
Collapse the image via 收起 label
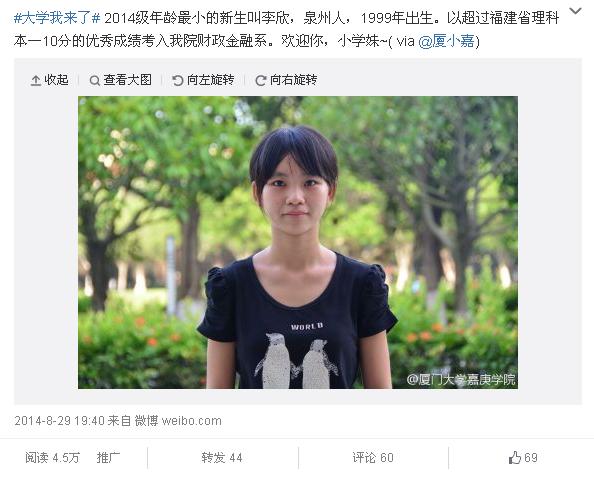(x=56, y=80)
